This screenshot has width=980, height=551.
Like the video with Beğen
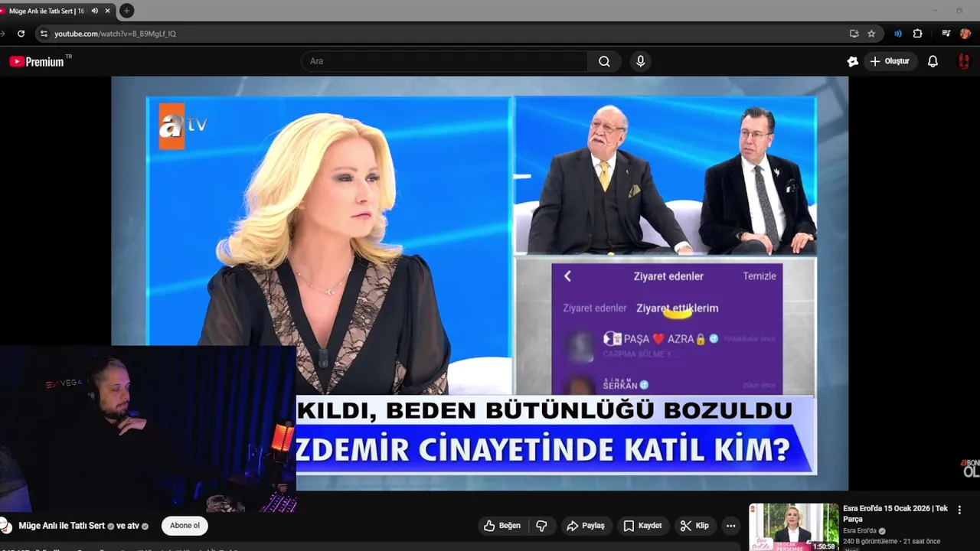[x=502, y=526]
